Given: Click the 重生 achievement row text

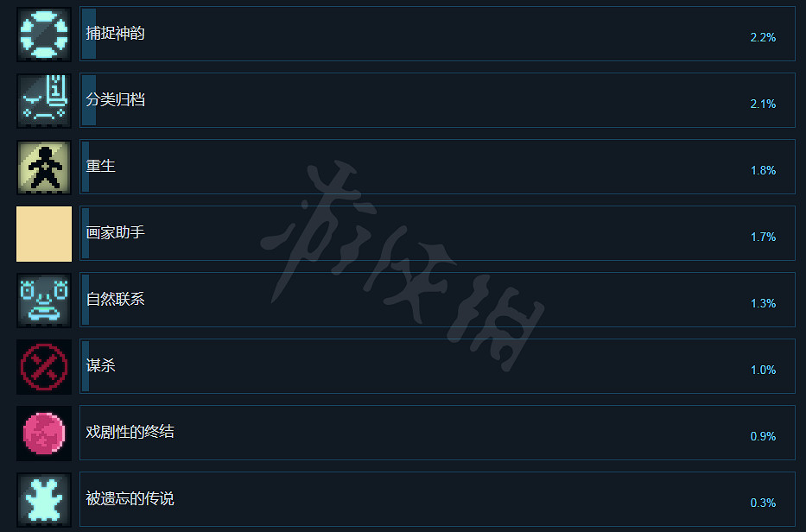Looking at the screenshot, I should click(x=101, y=166).
